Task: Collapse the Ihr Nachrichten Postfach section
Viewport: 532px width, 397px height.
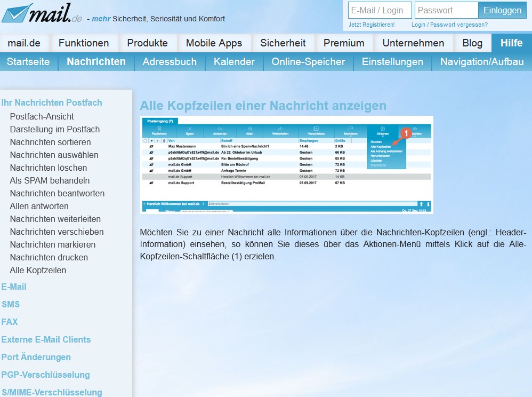Action: [x=52, y=102]
